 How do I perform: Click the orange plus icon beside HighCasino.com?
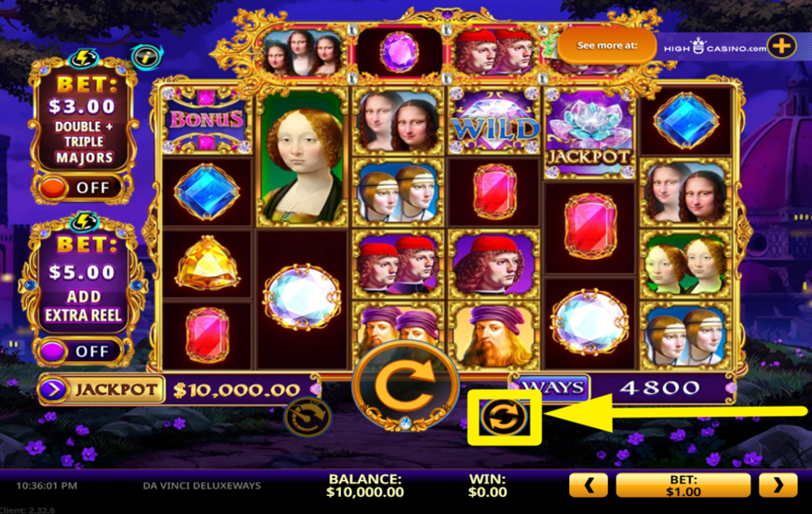pyautogui.click(x=781, y=47)
